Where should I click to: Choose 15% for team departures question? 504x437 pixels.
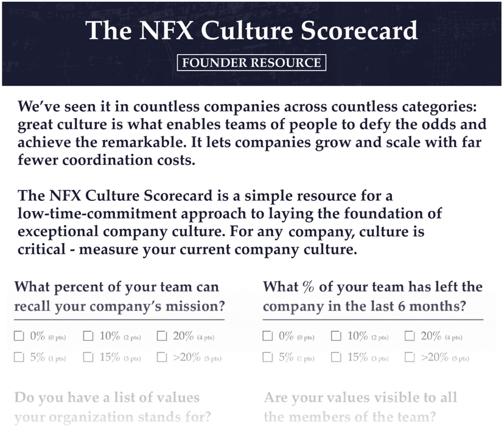pyautogui.click(x=336, y=357)
